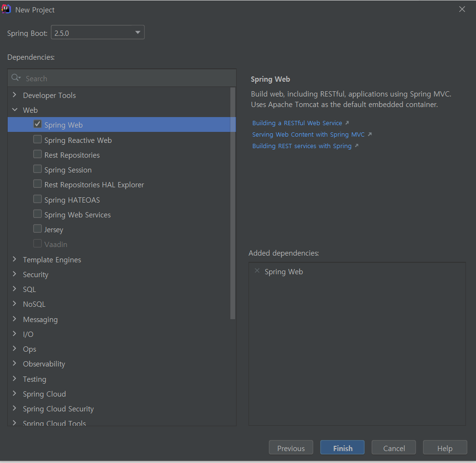The image size is (476, 463).
Task: Select the Rest Repositories HAL Explorer label
Action: (94, 185)
